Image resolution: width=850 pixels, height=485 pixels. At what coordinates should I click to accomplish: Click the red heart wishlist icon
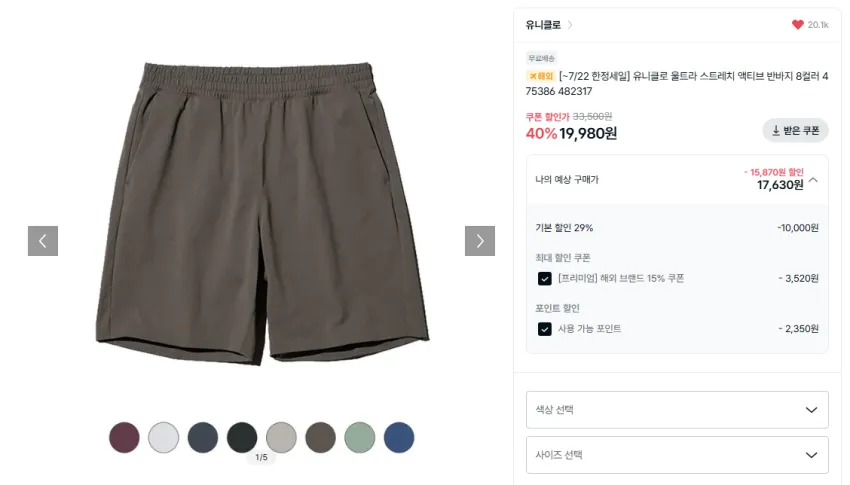click(x=797, y=24)
